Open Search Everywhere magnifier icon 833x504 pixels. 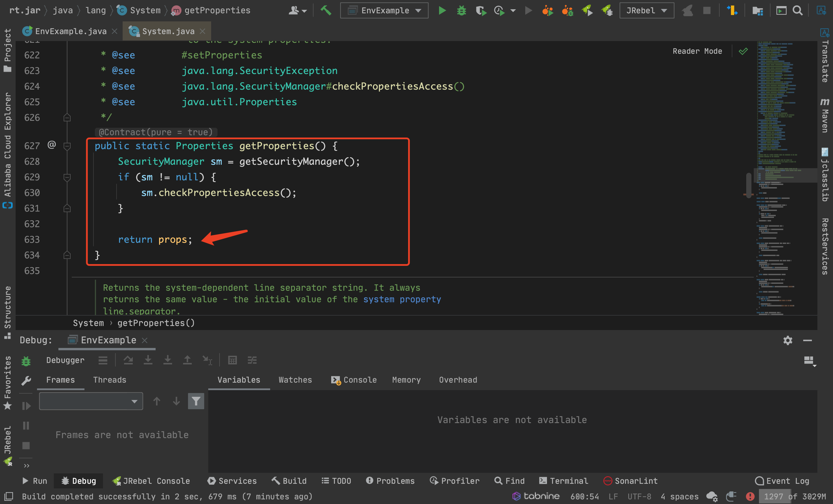pos(798,10)
